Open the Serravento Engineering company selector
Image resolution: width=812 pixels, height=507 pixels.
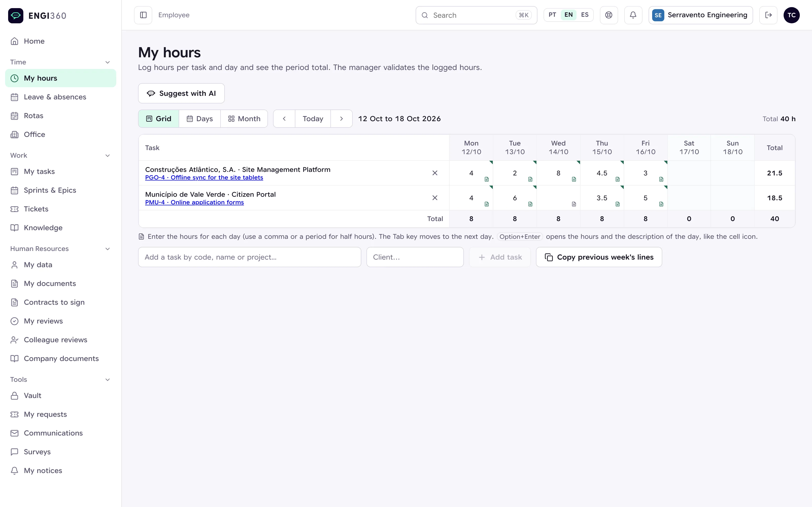coord(701,15)
